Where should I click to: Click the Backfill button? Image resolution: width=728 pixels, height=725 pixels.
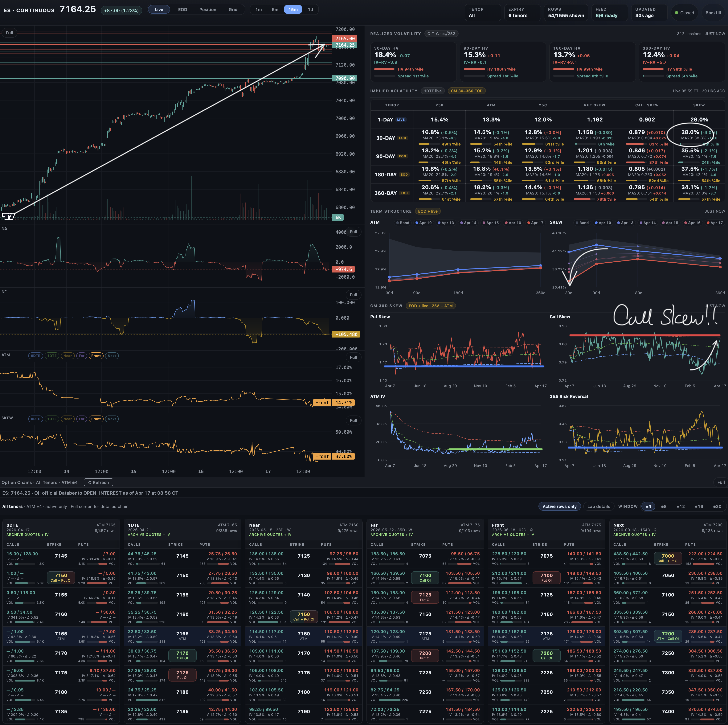(713, 13)
